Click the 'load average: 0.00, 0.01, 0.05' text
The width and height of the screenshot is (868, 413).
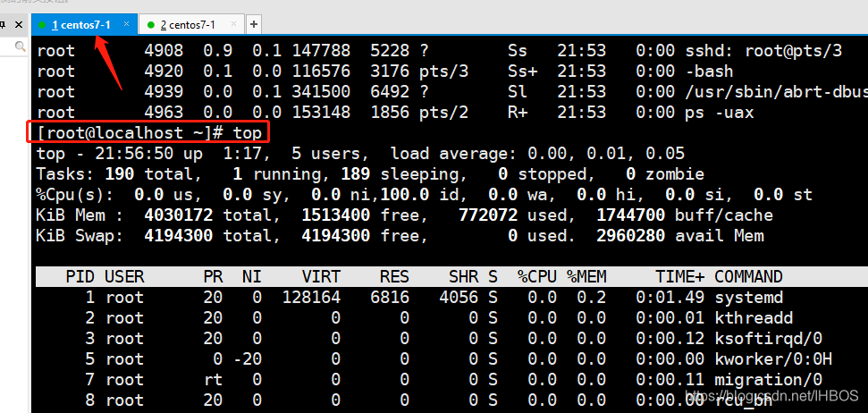coord(537,154)
